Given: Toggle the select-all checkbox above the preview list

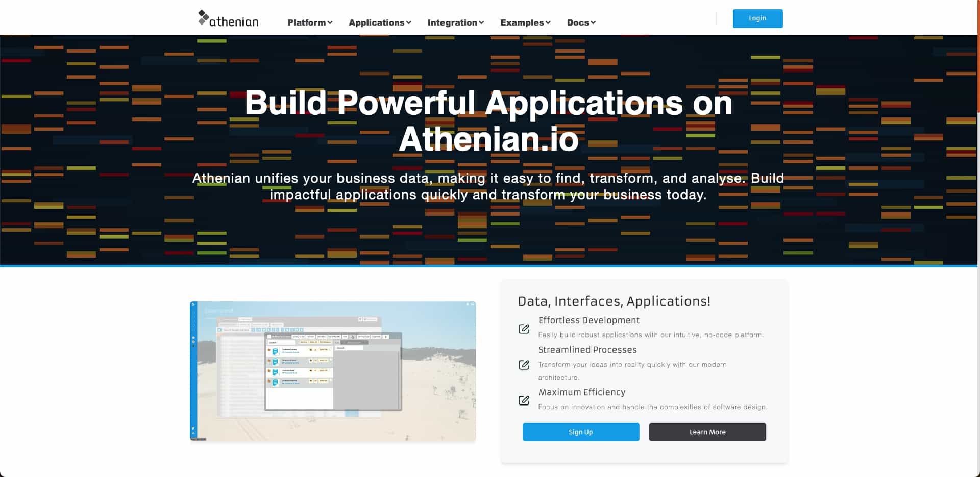Looking at the screenshot, I should 219,330.
